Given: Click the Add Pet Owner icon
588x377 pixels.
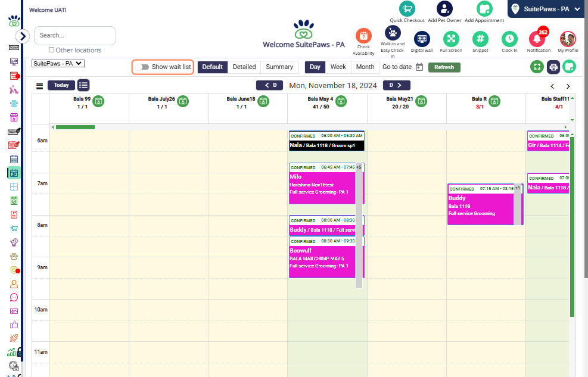Looking at the screenshot, I should tap(444, 8).
